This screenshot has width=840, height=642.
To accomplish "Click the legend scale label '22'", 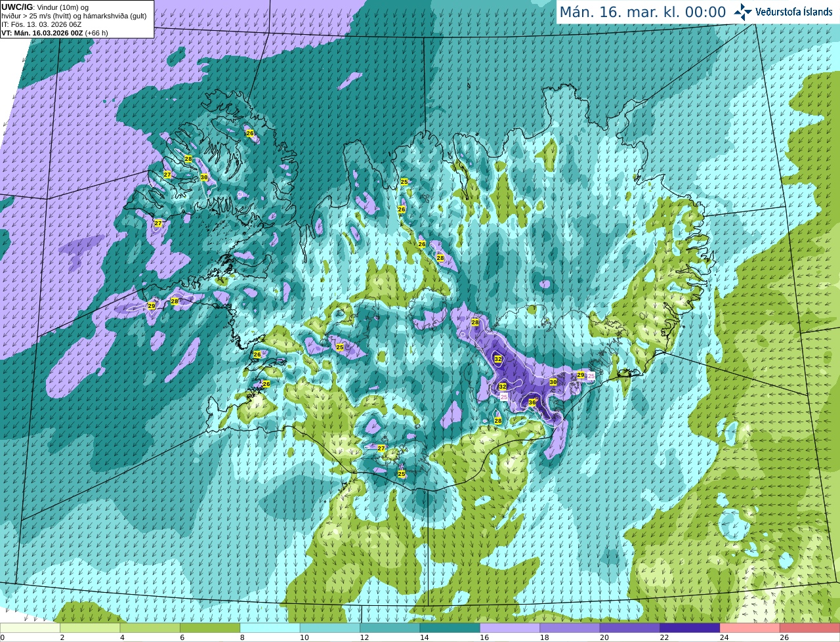I will click(x=664, y=637).
